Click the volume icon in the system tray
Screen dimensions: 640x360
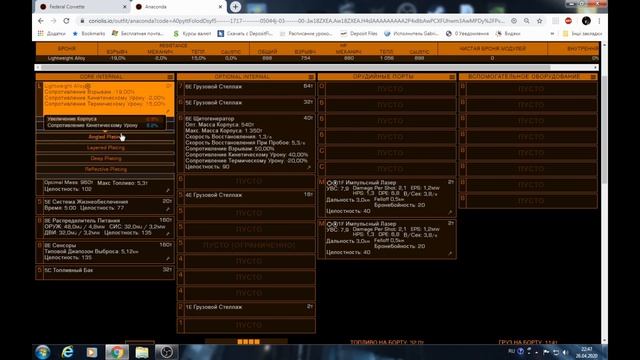(565, 352)
